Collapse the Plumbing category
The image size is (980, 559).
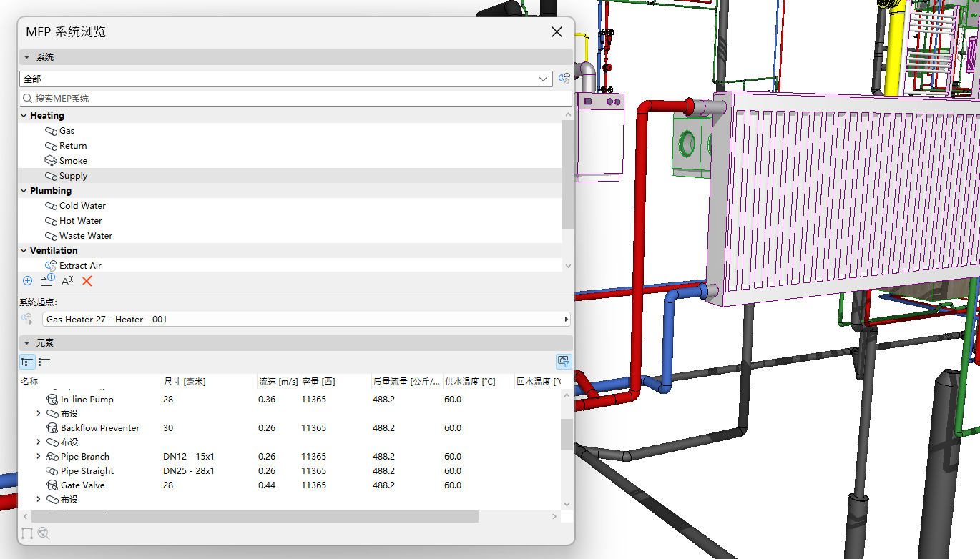pos(22,190)
